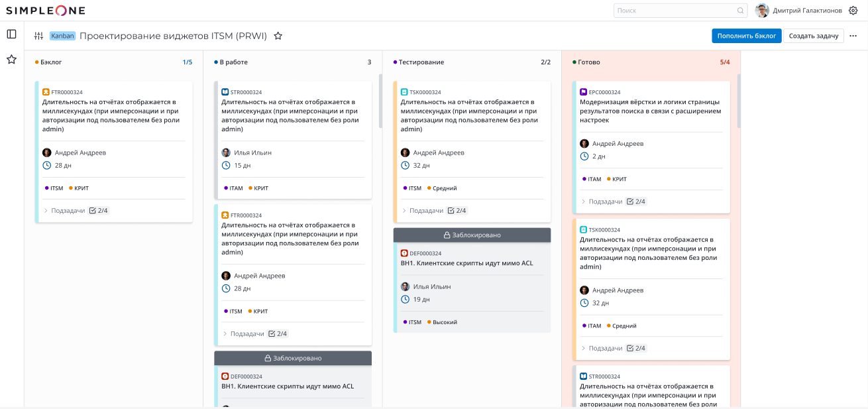This screenshot has width=868, height=409.
Task: Click EPC0000324 epic type icon
Action: (583, 92)
